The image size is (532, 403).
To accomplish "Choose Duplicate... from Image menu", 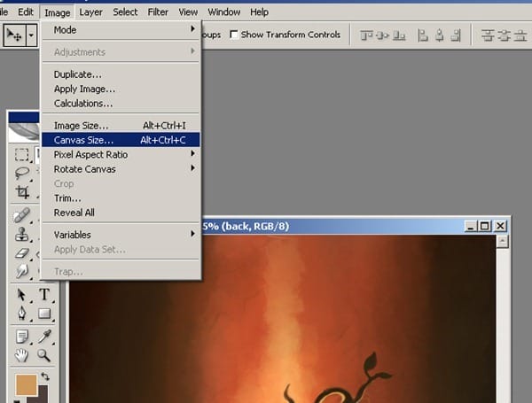I will pyautogui.click(x=121, y=74).
